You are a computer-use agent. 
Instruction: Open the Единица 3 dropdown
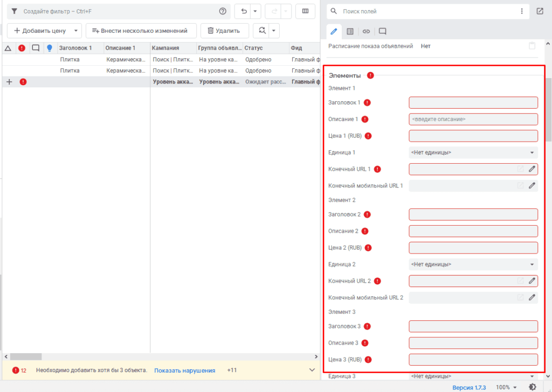tap(473, 376)
